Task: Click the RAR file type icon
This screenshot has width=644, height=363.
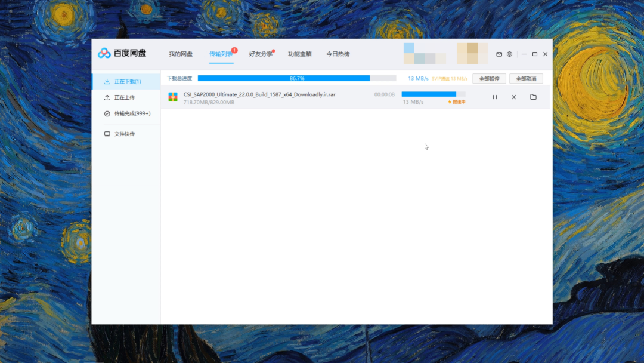Action: pos(173,97)
